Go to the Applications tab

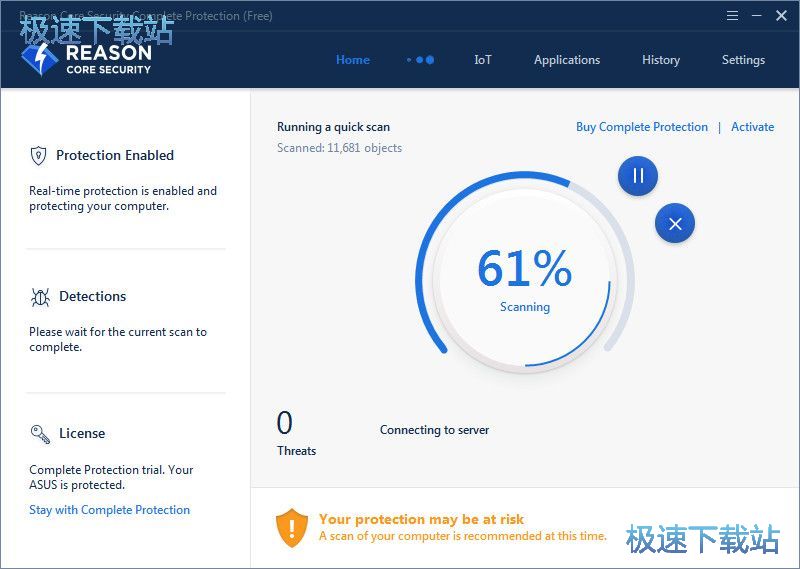pos(567,60)
